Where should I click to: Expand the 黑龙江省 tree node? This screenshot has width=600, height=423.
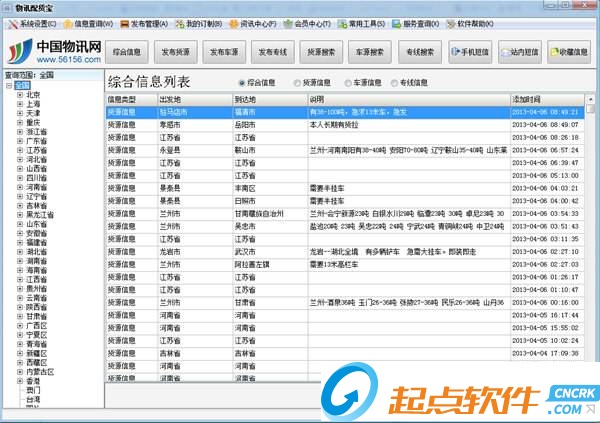tap(20, 215)
